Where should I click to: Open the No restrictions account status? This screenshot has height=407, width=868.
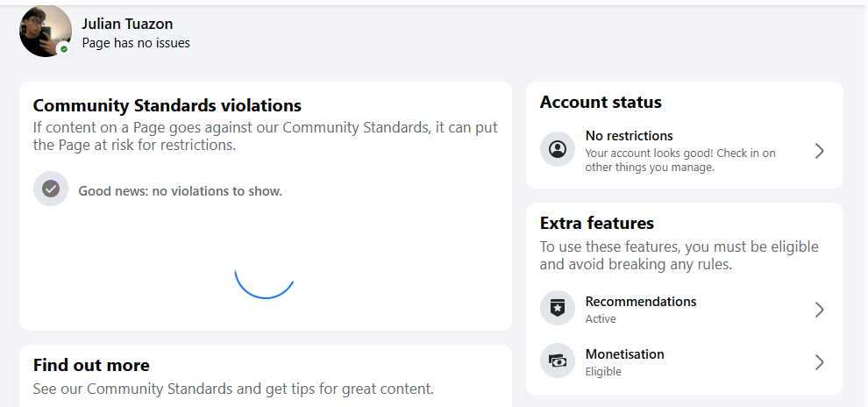tap(629, 136)
